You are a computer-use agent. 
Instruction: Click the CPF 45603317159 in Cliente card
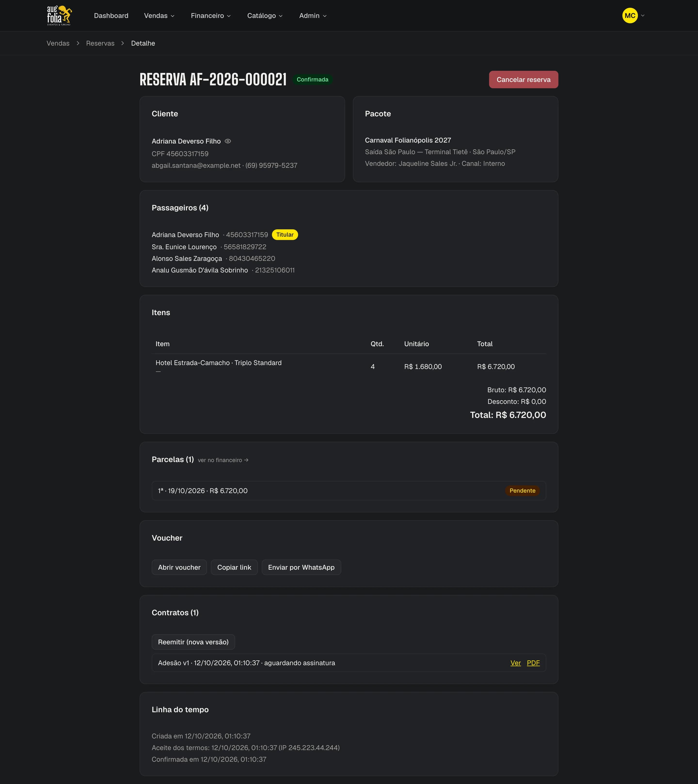pos(180,154)
